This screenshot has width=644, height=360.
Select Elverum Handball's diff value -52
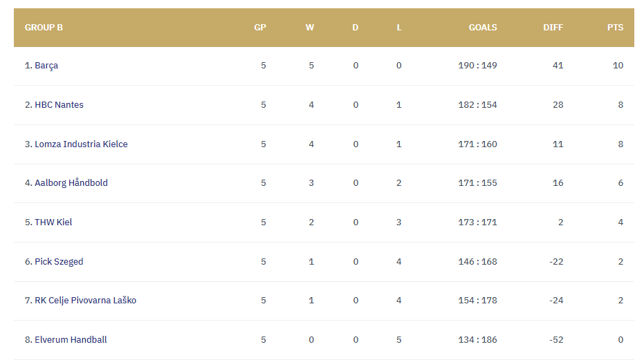pos(556,339)
